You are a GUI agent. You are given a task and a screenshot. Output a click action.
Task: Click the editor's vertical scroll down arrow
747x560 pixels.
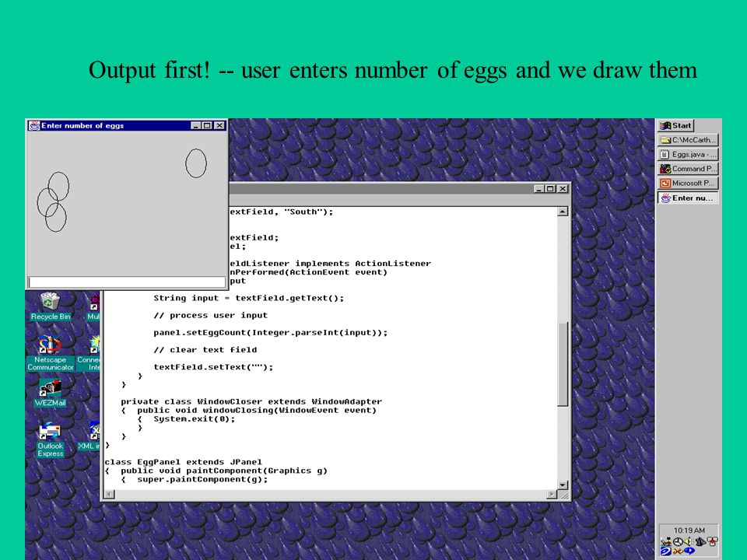click(x=563, y=485)
